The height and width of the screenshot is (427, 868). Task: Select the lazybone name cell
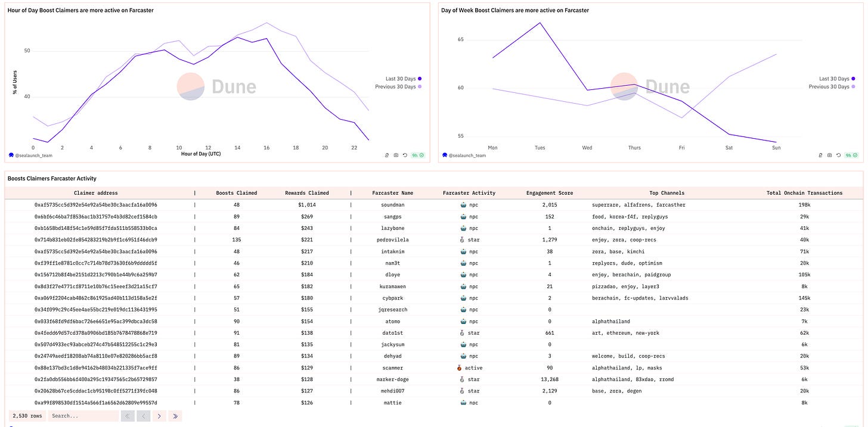click(x=393, y=228)
